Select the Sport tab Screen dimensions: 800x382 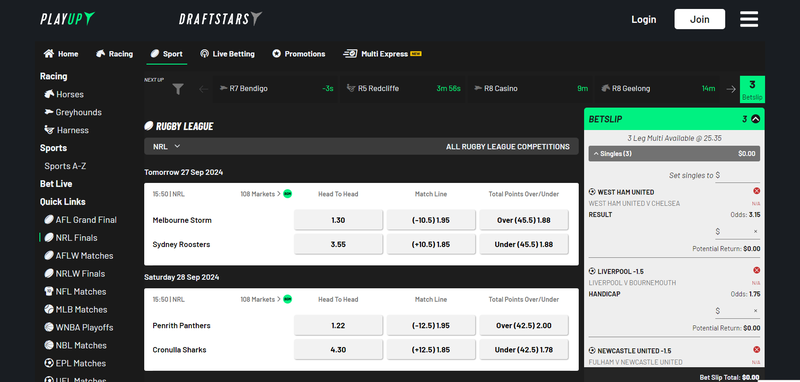166,54
